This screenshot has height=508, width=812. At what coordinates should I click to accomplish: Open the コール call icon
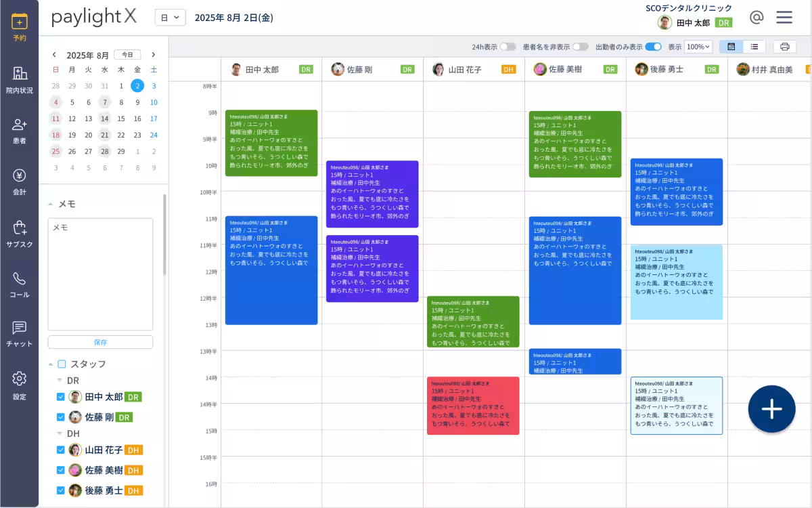pyautogui.click(x=20, y=284)
